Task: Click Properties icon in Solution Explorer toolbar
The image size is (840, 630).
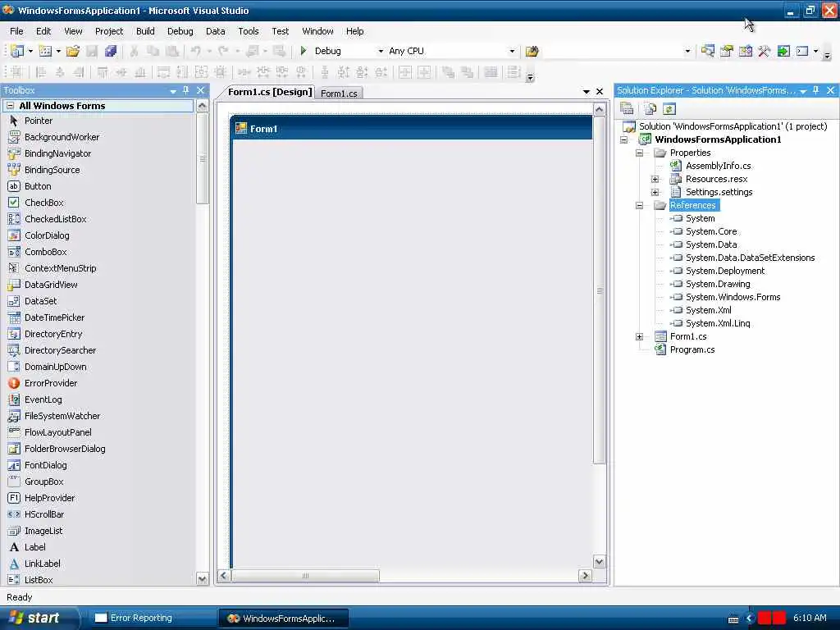Action: coord(627,109)
